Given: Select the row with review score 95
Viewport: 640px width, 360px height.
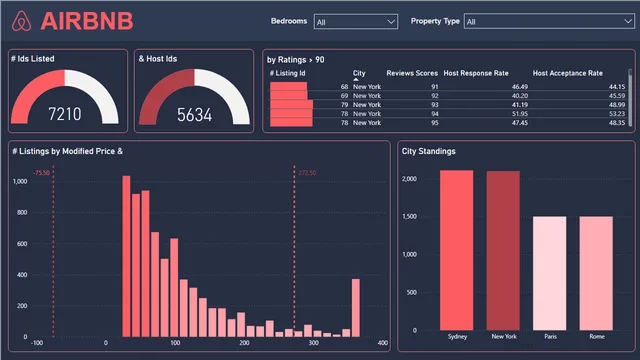Looking at the screenshot, I should [447, 122].
